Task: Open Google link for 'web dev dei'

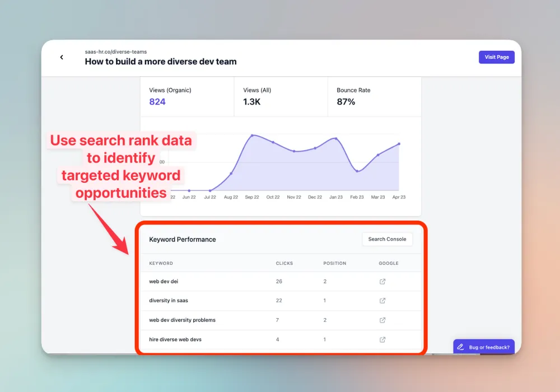Action: click(x=382, y=281)
